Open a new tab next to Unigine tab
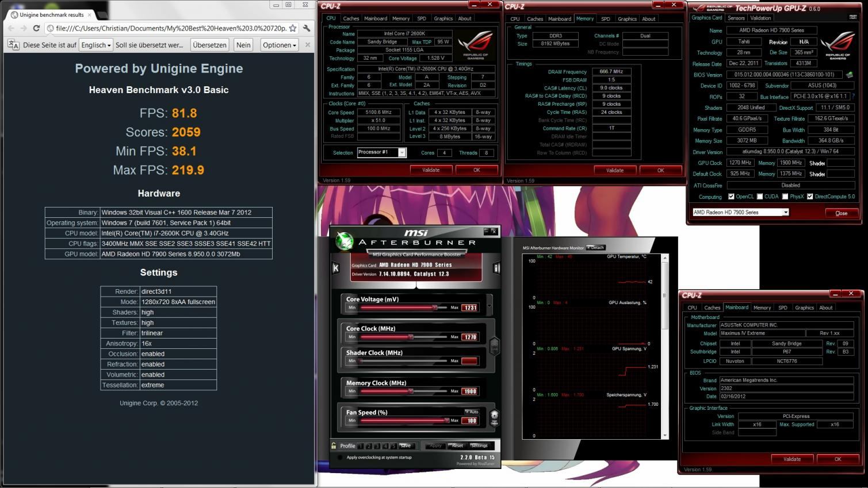Viewport: 868px width, 488px height. (104, 14)
